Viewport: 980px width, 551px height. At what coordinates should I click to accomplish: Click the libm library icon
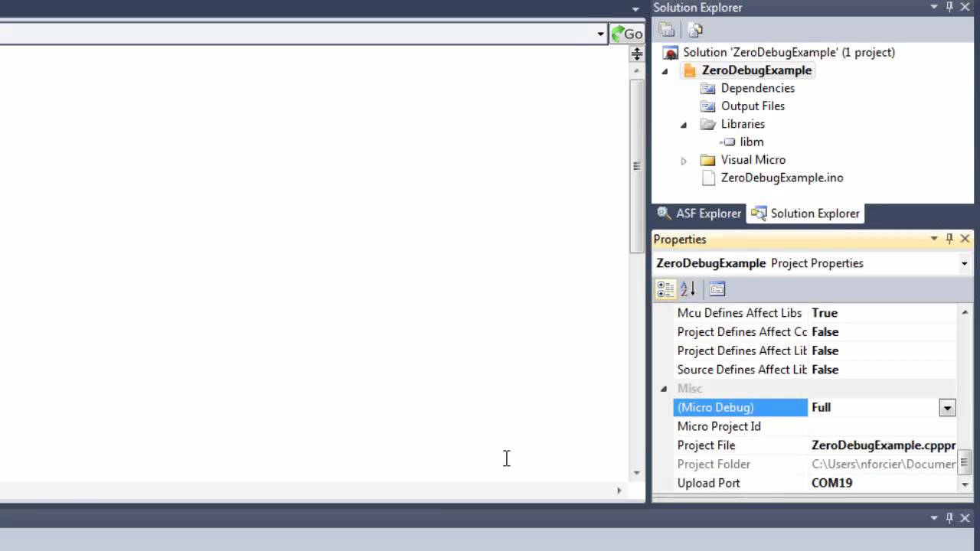coord(727,142)
